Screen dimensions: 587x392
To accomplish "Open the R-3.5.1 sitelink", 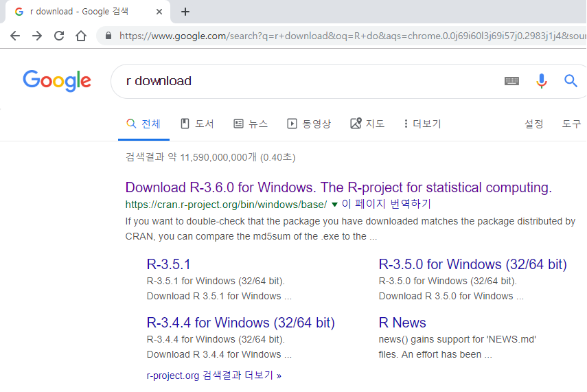I will coord(168,264).
